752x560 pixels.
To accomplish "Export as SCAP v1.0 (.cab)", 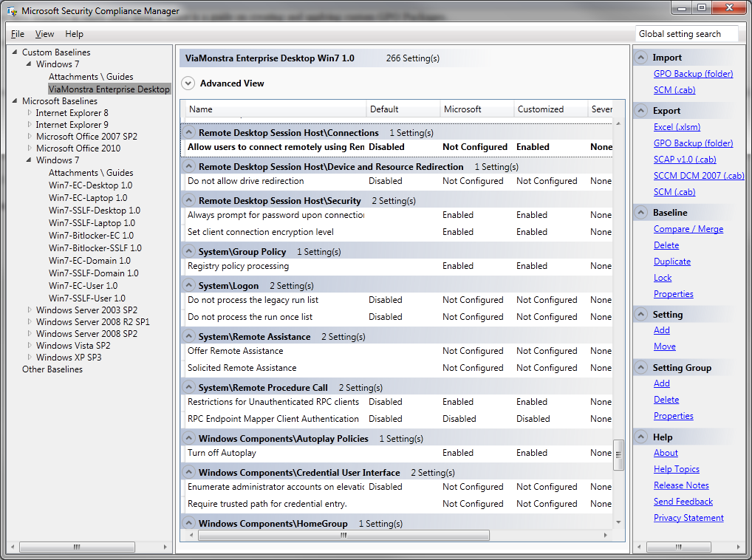I will pyautogui.click(x=684, y=160).
